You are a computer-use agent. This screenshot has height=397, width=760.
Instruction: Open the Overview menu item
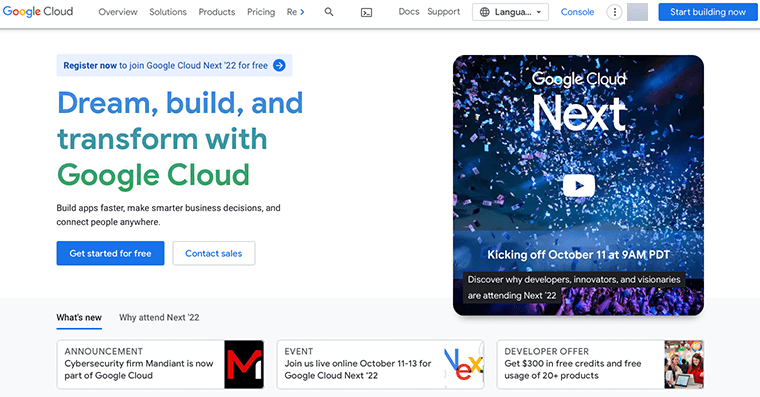tap(118, 12)
